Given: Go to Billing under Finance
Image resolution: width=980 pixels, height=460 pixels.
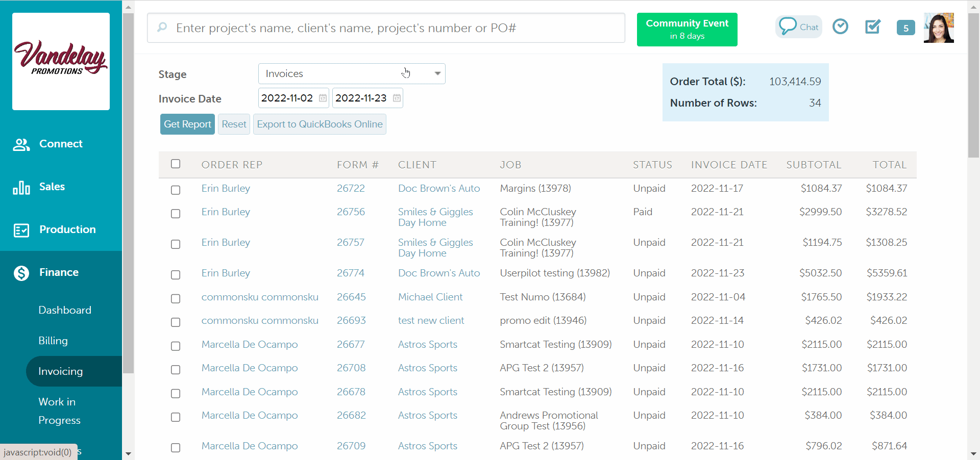Looking at the screenshot, I should coord(53,341).
